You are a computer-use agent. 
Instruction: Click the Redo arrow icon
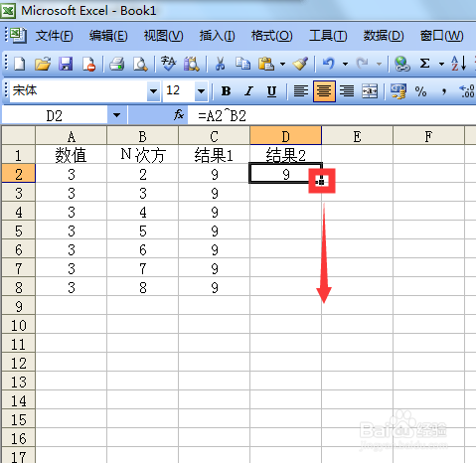pos(362,63)
